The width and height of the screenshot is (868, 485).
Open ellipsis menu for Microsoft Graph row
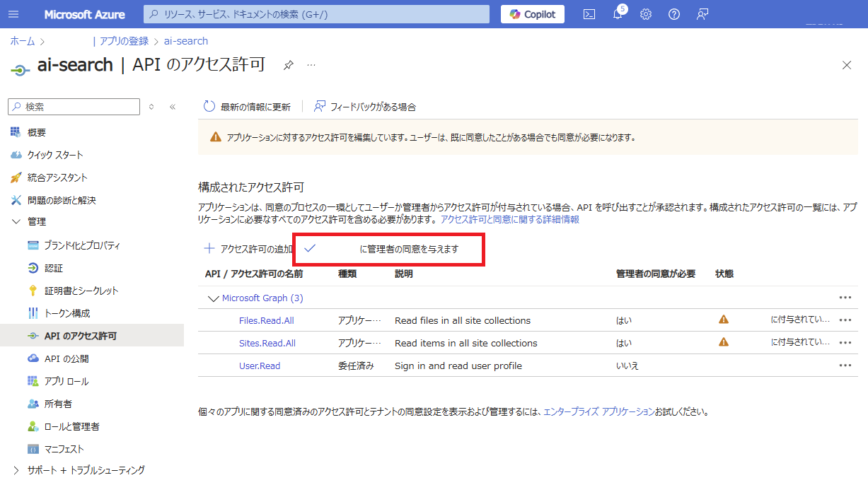pyautogui.click(x=845, y=298)
